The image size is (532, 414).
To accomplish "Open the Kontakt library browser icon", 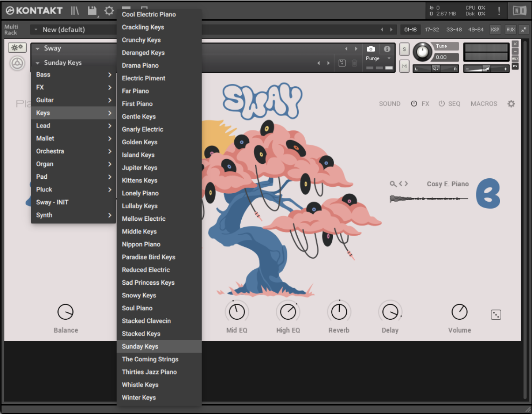I will [75, 10].
